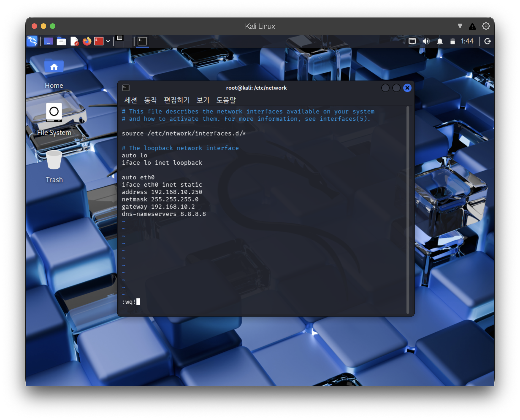The width and height of the screenshot is (520, 420).
Task: Open the 세션 menu
Action: [x=130, y=100]
